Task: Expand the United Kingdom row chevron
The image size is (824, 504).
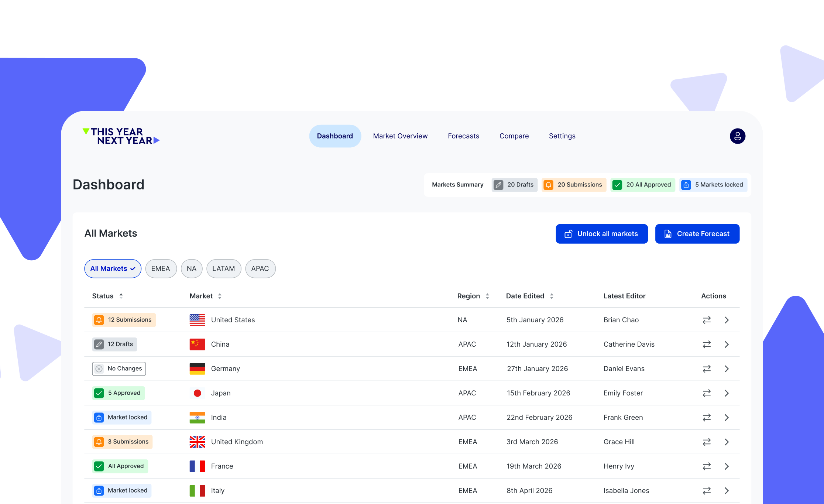Action: coord(727,442)
